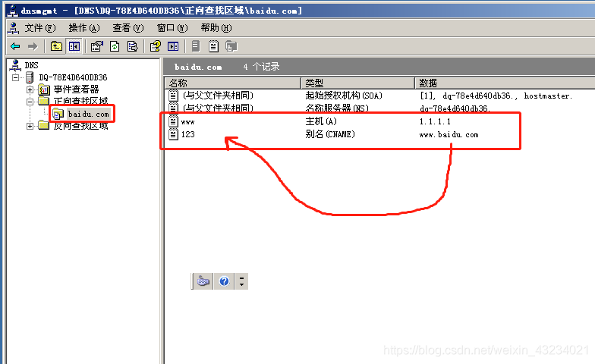Select 正向查找区域 folder in tree
This screenshot has height=364, width=595.
click(80, 101)
